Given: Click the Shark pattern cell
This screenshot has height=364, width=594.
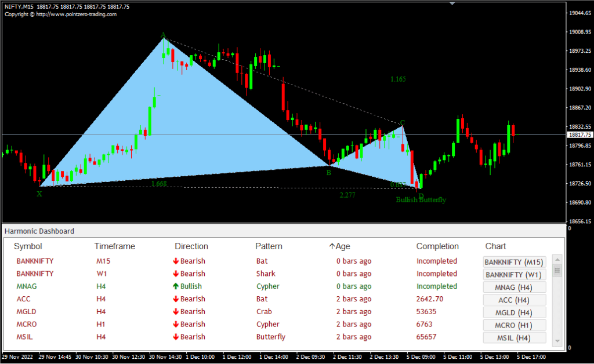Looking at the screenshot, I should [266, 274].
